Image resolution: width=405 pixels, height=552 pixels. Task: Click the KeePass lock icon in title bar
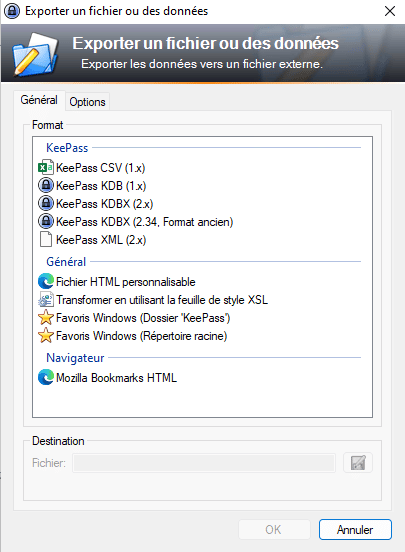pos(12,11)
